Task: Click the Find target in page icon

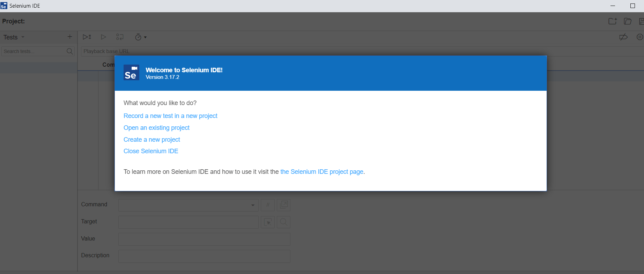Action: (284, 222)
